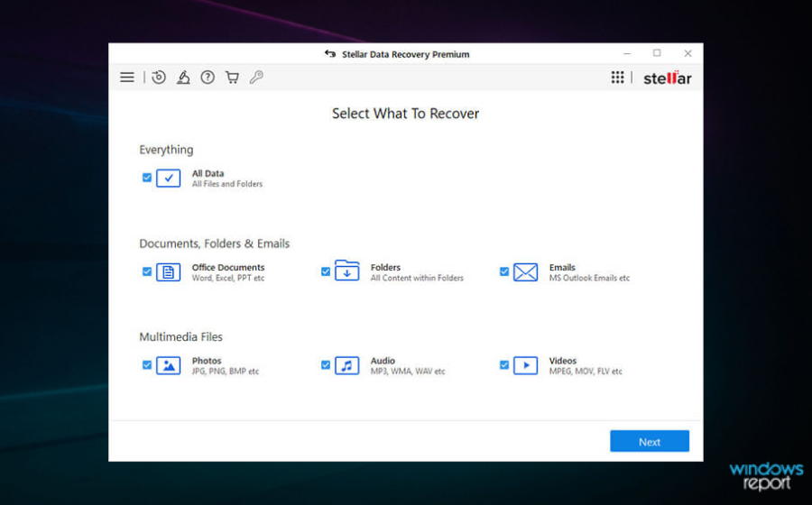The width and height of the screenshot is (812, 505).
Task: Open the nine-dot apps grid icon
Action: coord(617,78)
